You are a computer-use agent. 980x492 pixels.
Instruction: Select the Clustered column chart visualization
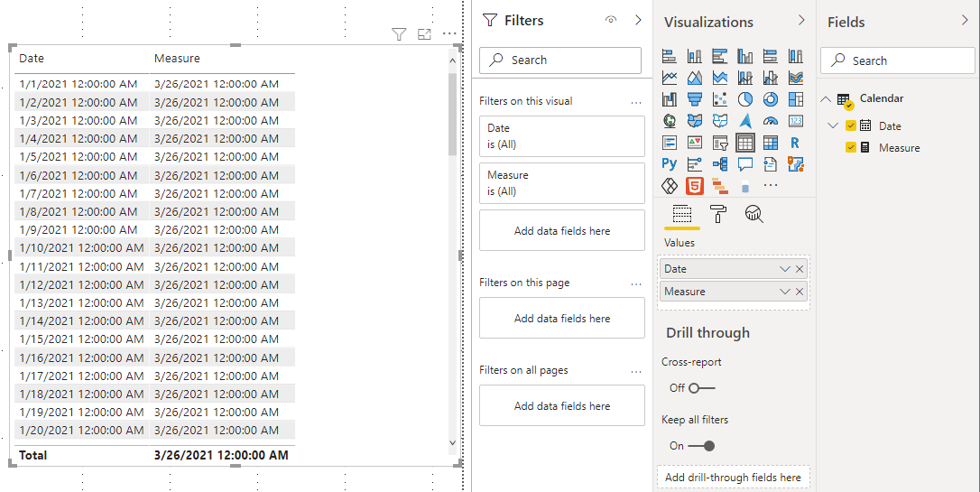745,56
